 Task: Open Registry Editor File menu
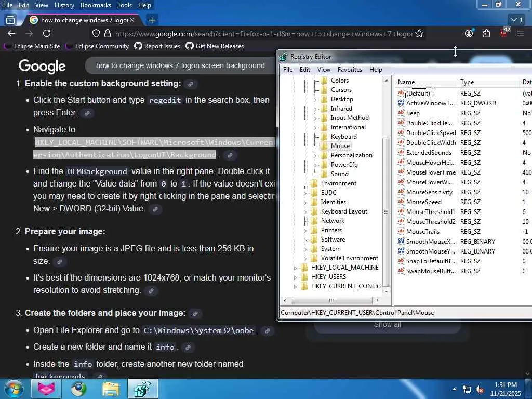click(x=288, y=70)
